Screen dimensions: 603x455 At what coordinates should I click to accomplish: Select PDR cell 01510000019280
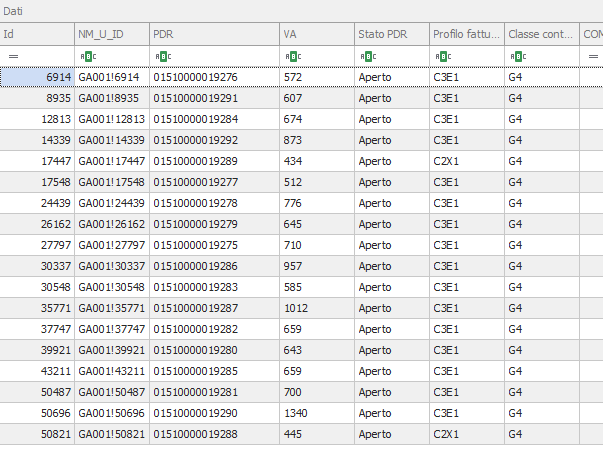pos(215,350)
